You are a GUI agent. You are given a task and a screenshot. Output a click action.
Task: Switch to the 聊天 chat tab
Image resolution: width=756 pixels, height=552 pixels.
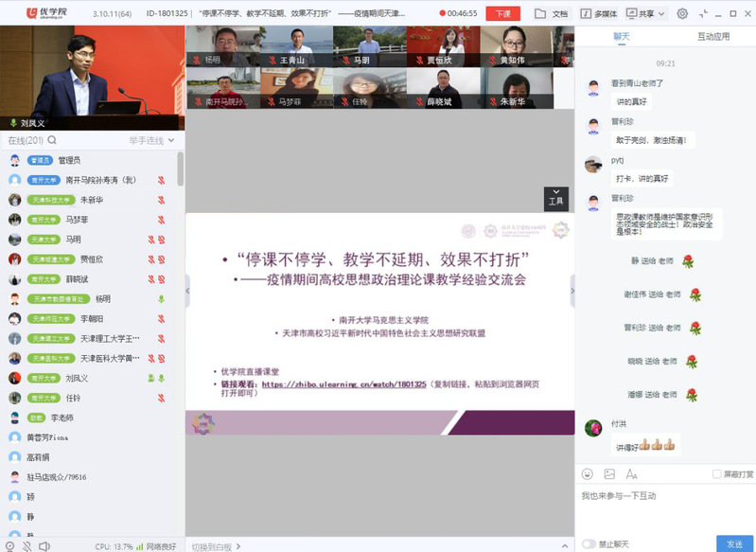[x=621, y=37]
